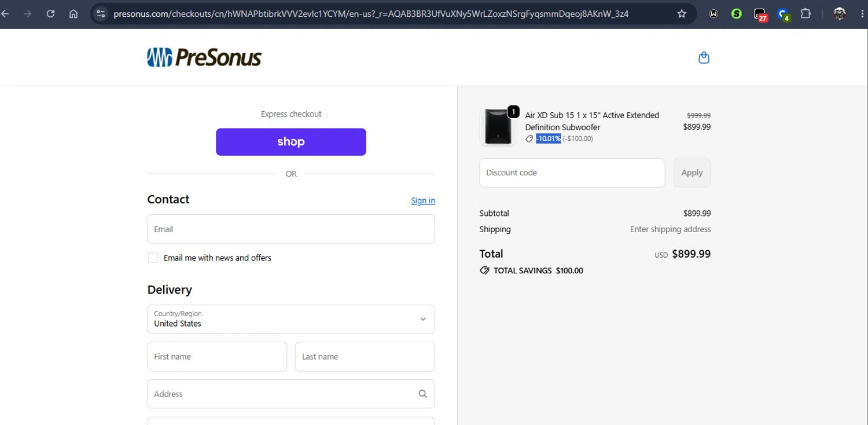Click the Subtotal label
This screenshot has height=425, width=868.
tap(494, 213)
